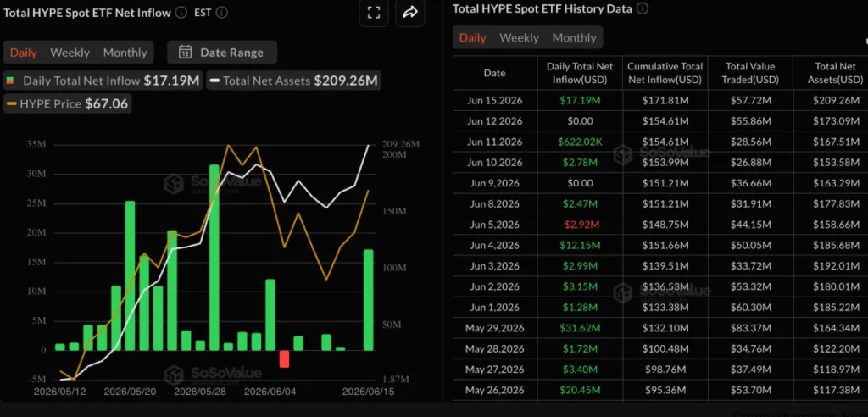
Task: Click the $2.78M inflow cell
Action: (x=580, y=162)
